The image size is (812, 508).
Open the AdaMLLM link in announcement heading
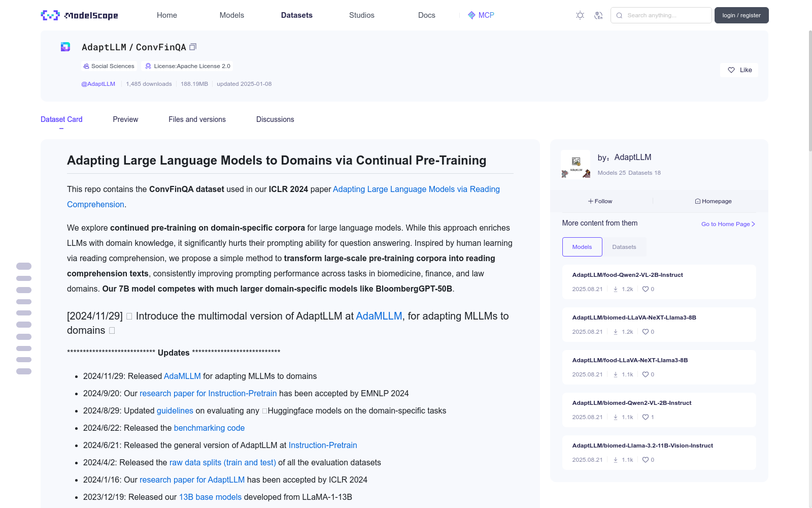click(379, 316)
